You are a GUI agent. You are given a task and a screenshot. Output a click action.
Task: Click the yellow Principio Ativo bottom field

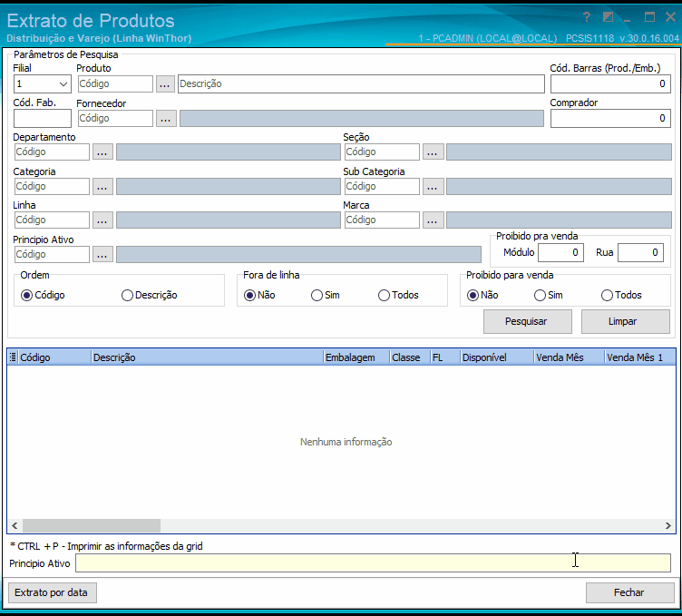coord(373,562)
